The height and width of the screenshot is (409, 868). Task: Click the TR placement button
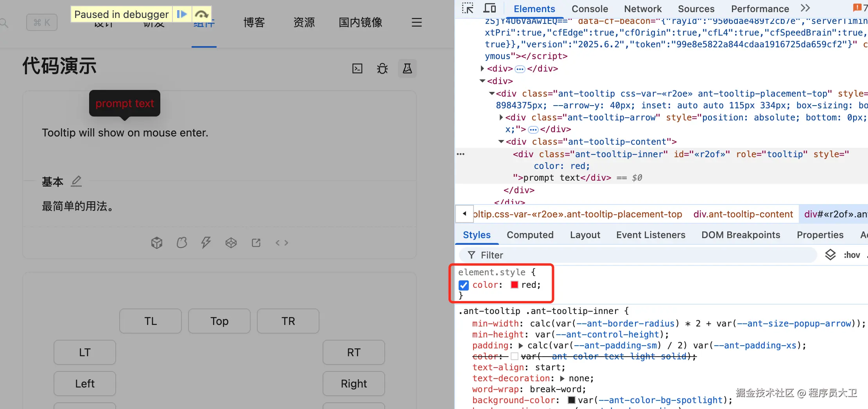coord(288,321)
